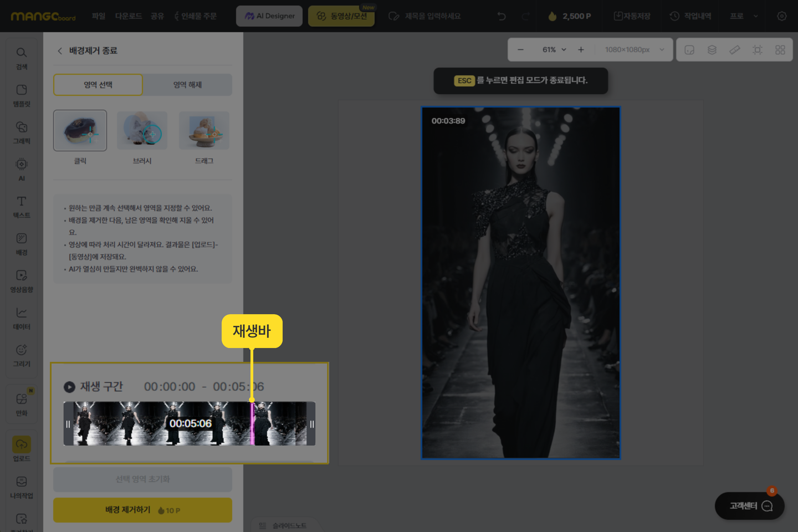Open the 만화 comics sidebar icon
This screenshot has height=532, width=798.
[x=22, y=403]
